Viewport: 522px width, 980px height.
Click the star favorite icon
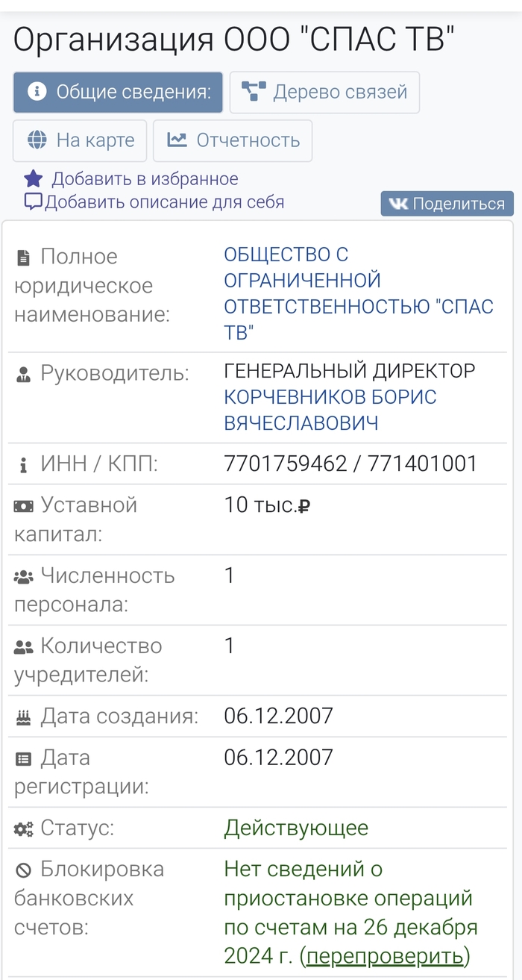[34, 179]
